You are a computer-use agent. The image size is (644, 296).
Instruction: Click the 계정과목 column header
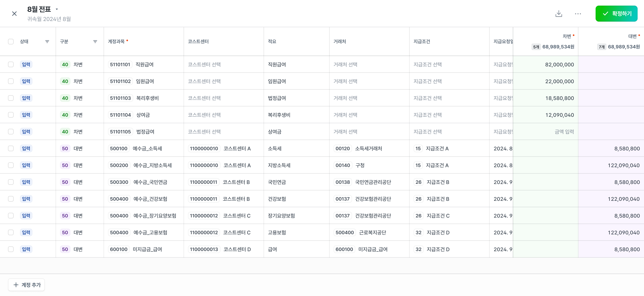coord(116,42)
